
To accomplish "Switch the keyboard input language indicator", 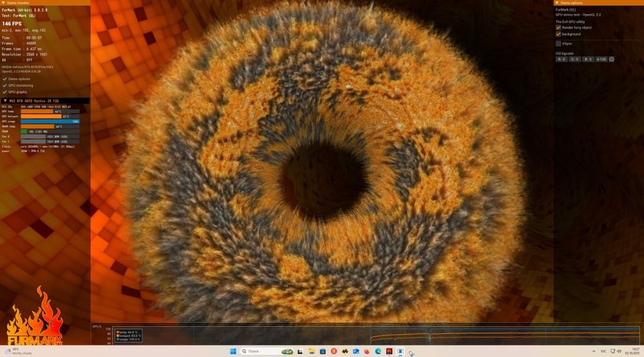I will [x=603, y=352].
